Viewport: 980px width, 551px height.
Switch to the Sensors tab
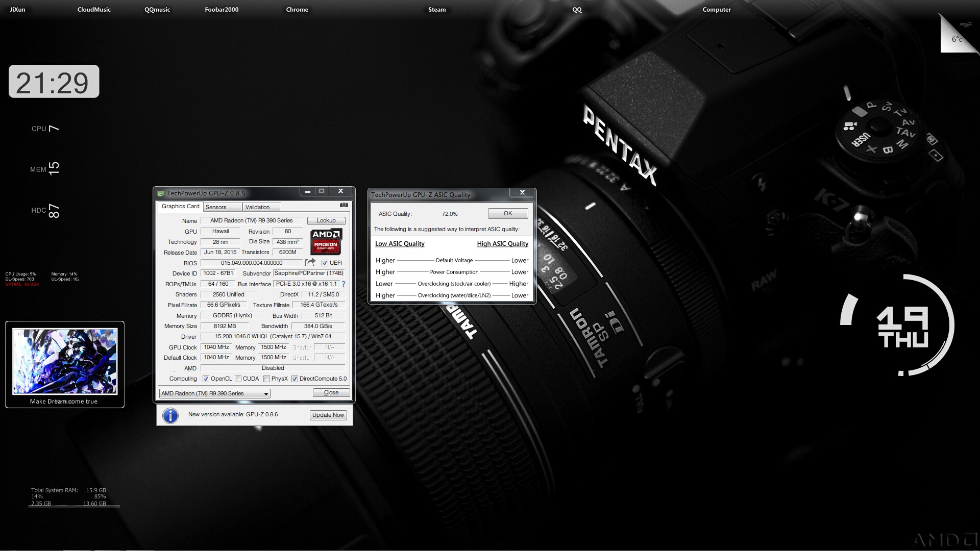click(223, 207)
